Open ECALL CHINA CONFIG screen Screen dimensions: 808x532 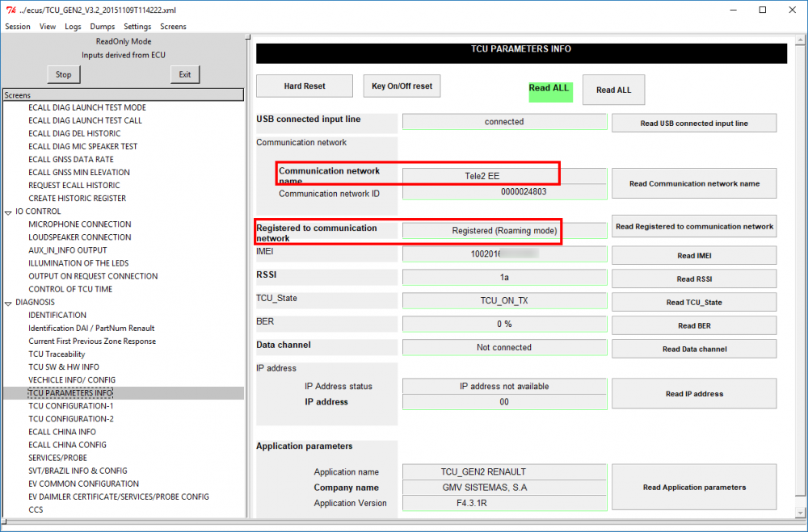tap(68, 445)
